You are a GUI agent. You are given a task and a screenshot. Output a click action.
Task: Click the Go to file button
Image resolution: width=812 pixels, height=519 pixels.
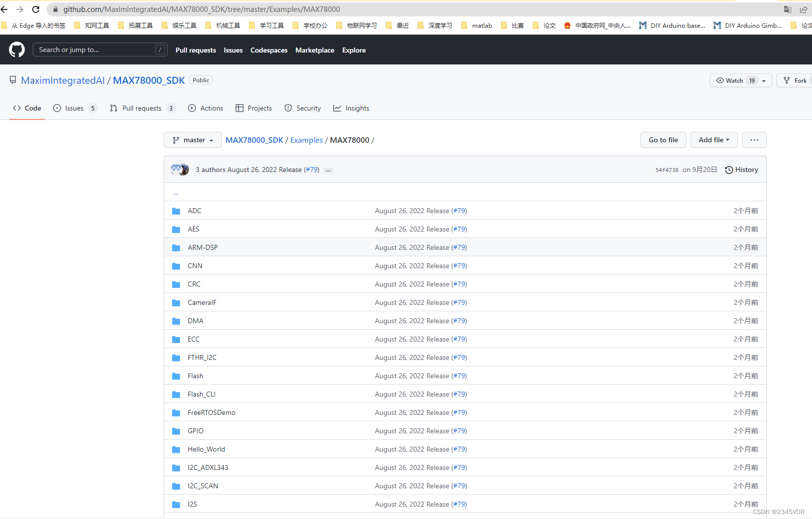tap(663, 140)
